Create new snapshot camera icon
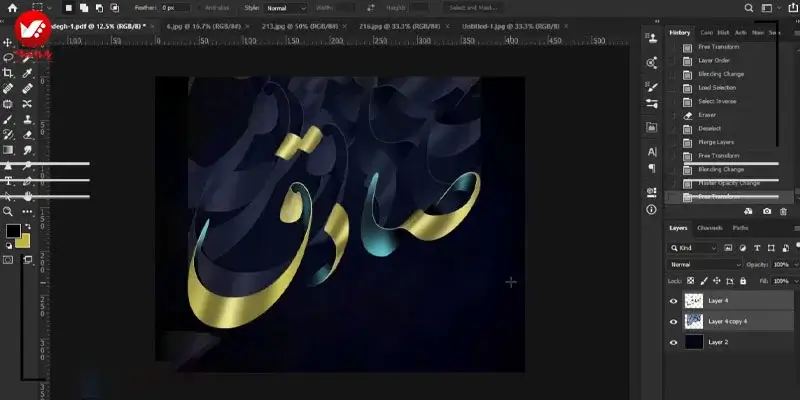 click(767, 211)
